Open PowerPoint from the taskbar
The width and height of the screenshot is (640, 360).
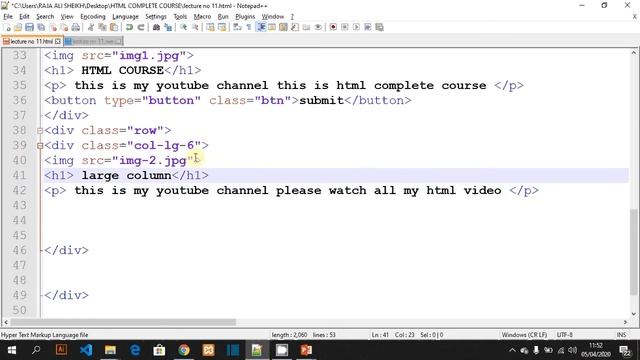tap(306, 350)
